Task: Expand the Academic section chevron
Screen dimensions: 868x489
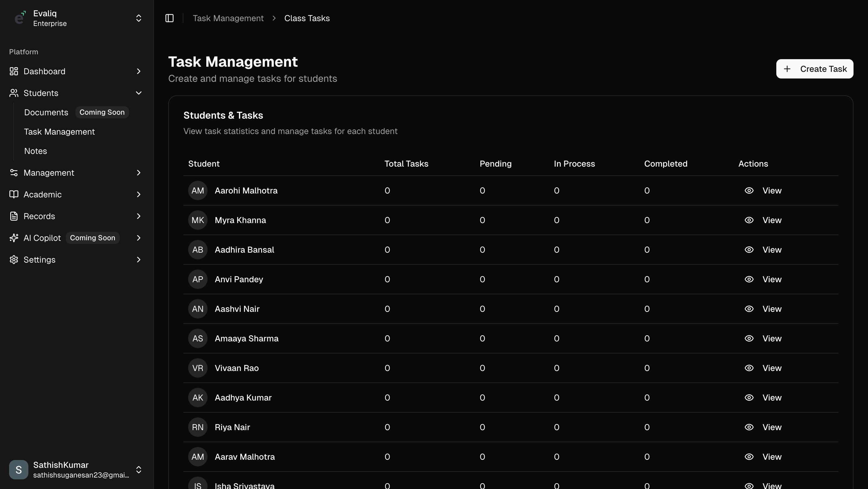Action: pos(138,194)
